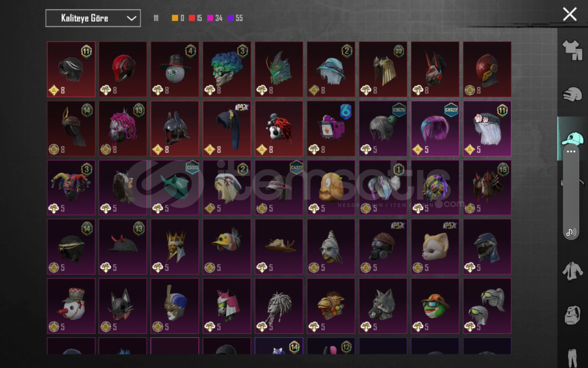This screenshot has width=588, height=368.
Task: Expand the sort dropdown chevron arrow
Action: tap(131, 18)
